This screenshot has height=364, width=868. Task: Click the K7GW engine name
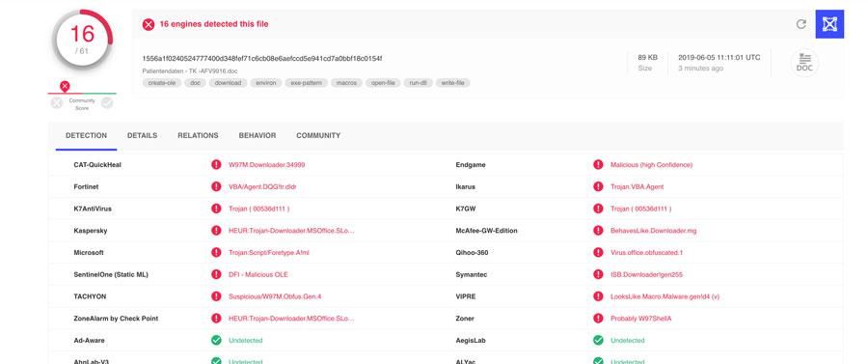coord(465,209)
